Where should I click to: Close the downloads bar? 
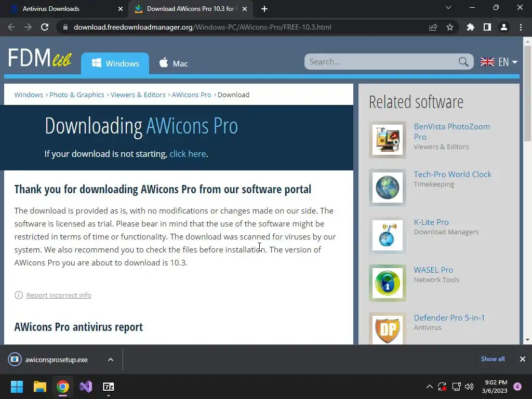[523, 359]
